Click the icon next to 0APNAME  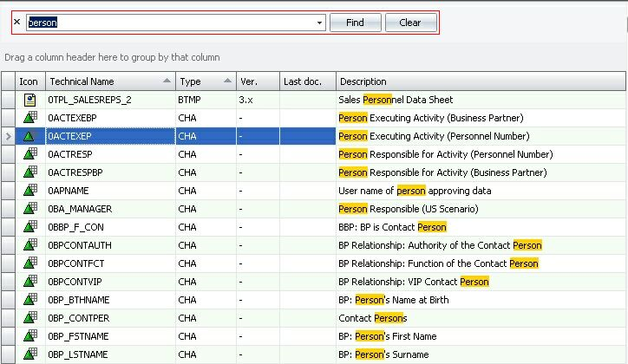pyautogui.click(x=30, y=191)
